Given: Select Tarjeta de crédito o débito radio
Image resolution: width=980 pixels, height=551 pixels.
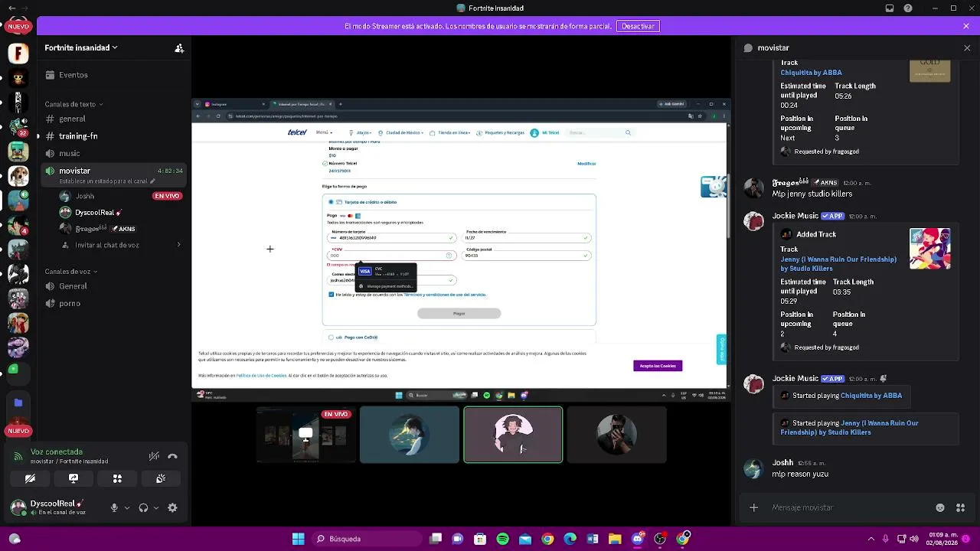Looking at the screenshot, I should 331,202.
